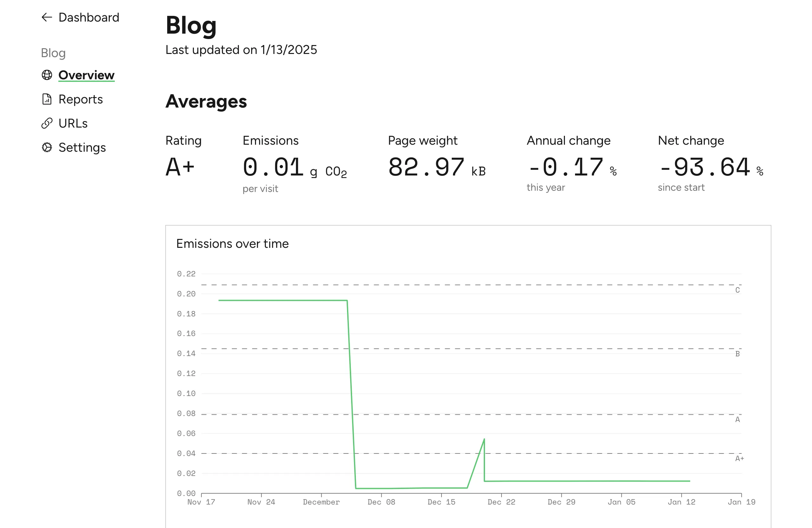
Task: Click the Emissions over time chart title
Action: coord(232,244)
